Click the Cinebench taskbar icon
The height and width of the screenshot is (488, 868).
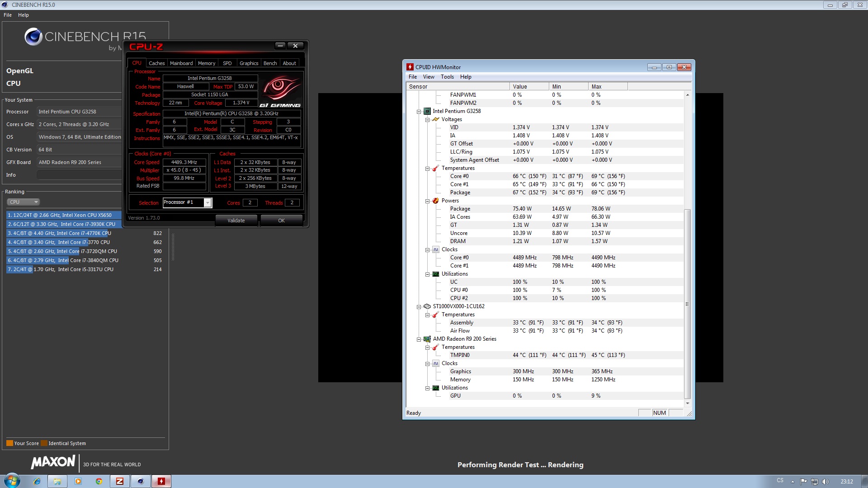pos(141,481)
